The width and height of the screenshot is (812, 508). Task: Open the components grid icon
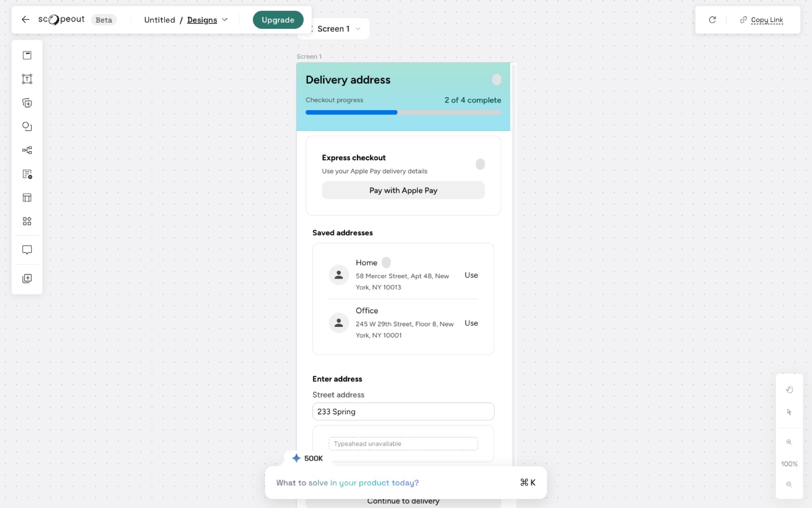(27, 221)
